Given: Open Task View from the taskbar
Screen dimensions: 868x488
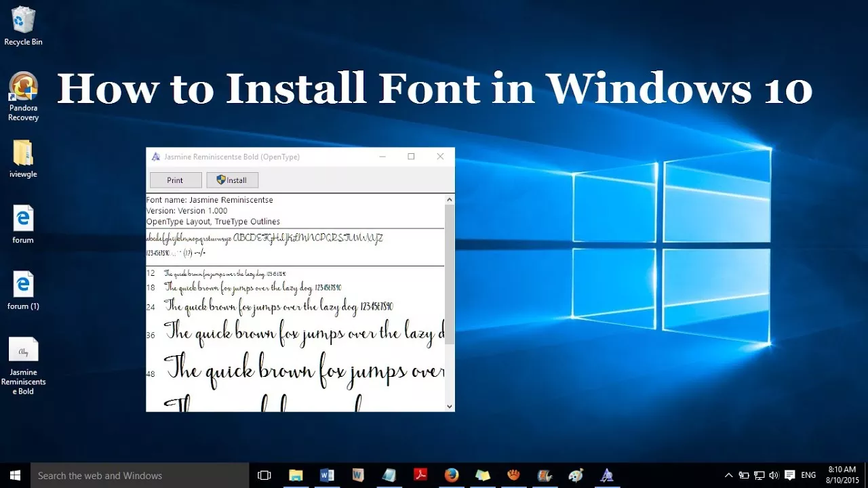Looking at the screenshot, I should coord(264,475).
